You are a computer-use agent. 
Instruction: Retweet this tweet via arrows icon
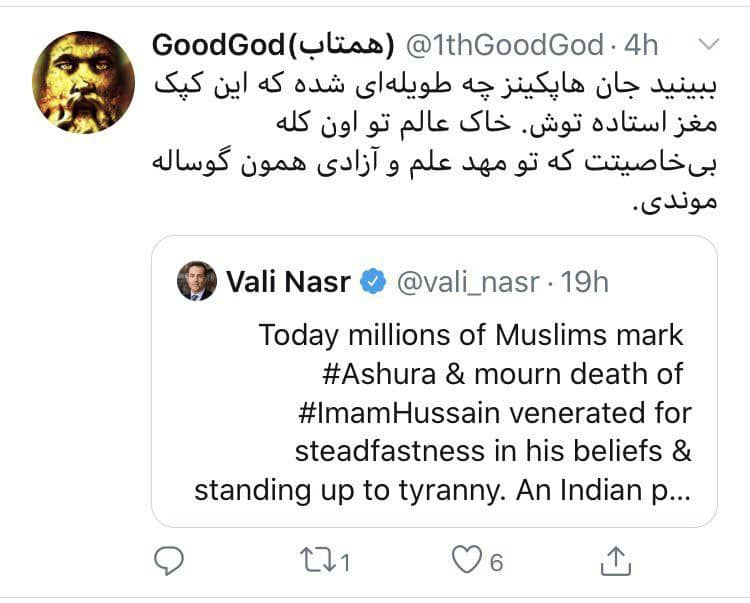pos(320,561)
